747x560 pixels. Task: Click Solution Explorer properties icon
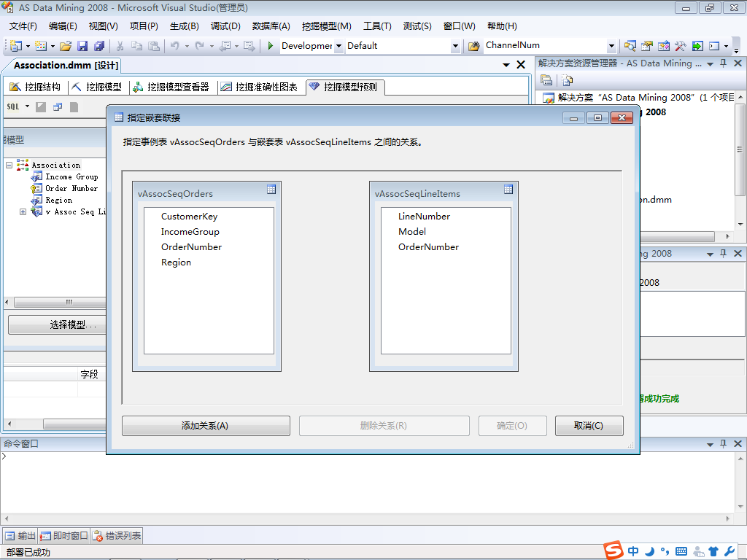pyautogui.click(x=546, y=80)
